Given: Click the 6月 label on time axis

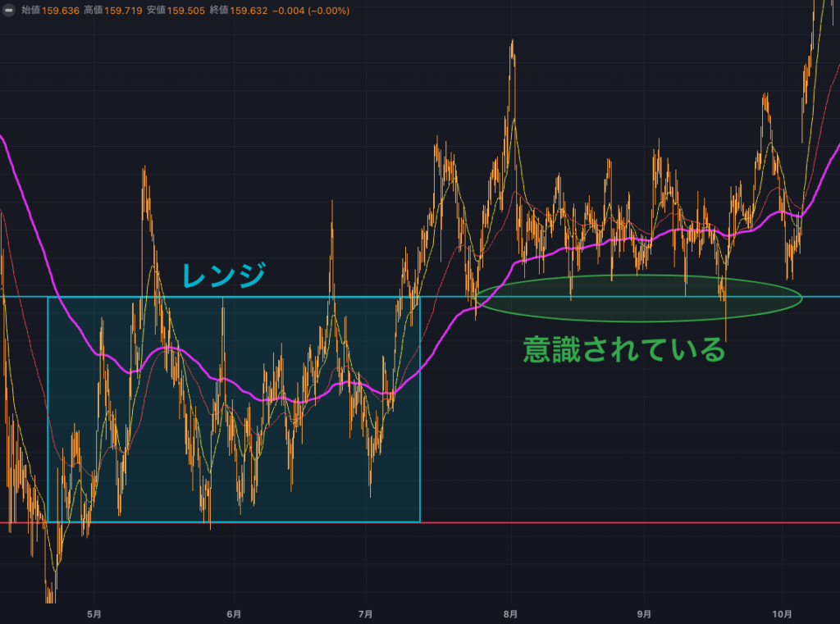Looking at the screenshot, I should [234, 613].
